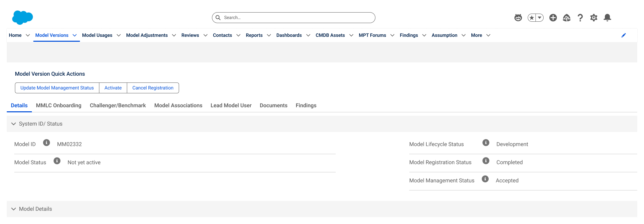The image size is (644, 224).
Task: Switch to the Model Associations tab
Action: tap(178, 106)
